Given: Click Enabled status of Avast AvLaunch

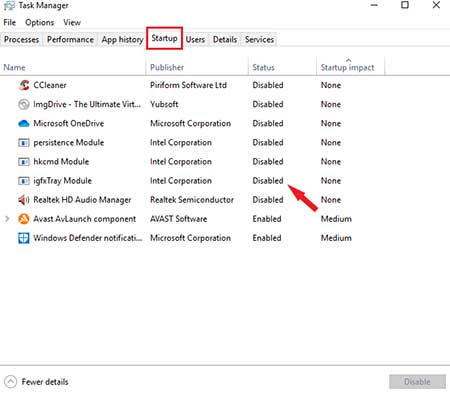Looking at the screenshot, I should click(267, 219).
